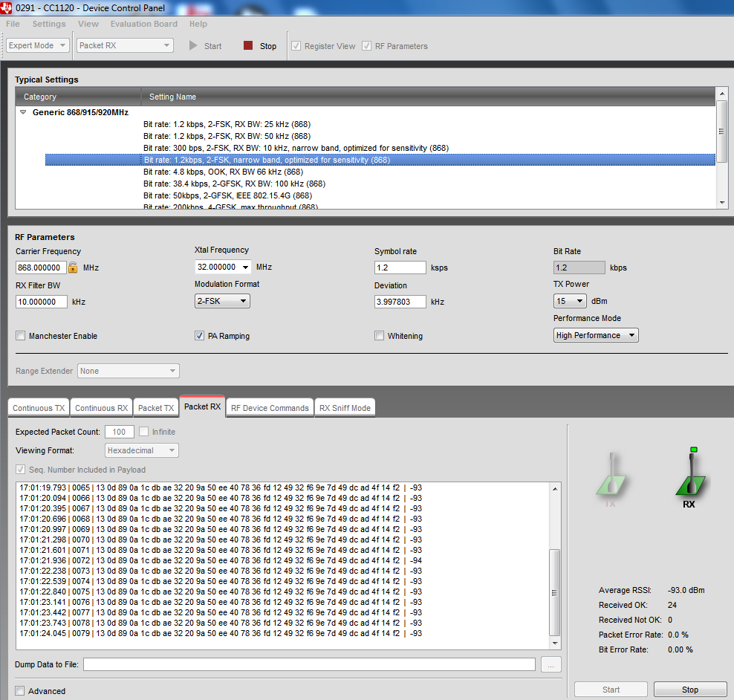Screen dimensions: 734x700
Task: Switch to the RX Sniff Mode tab
Action: [345, 408]
